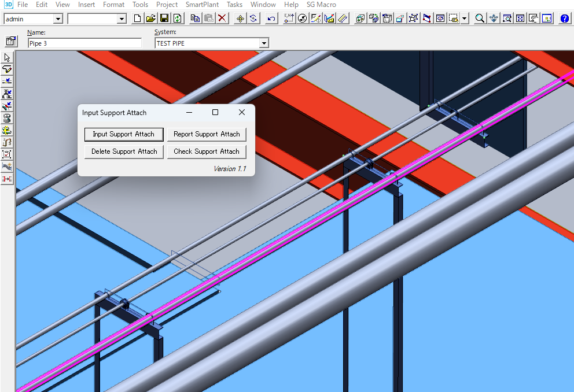This screenshot has width=574, height=392.
Task: Click the red X Delete icon
Action: coord(222,19)
